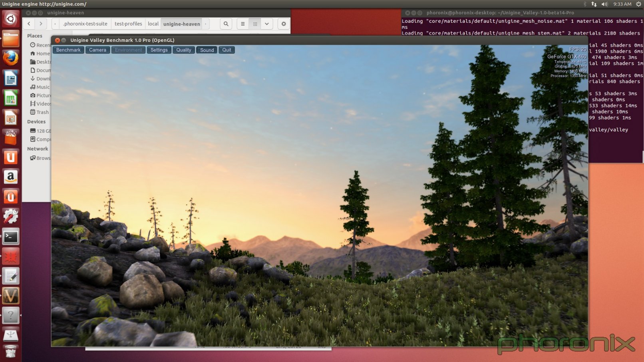Open Ubuntu Dash home launcher
The image size is (644, 362).
(x=11, y=19)
